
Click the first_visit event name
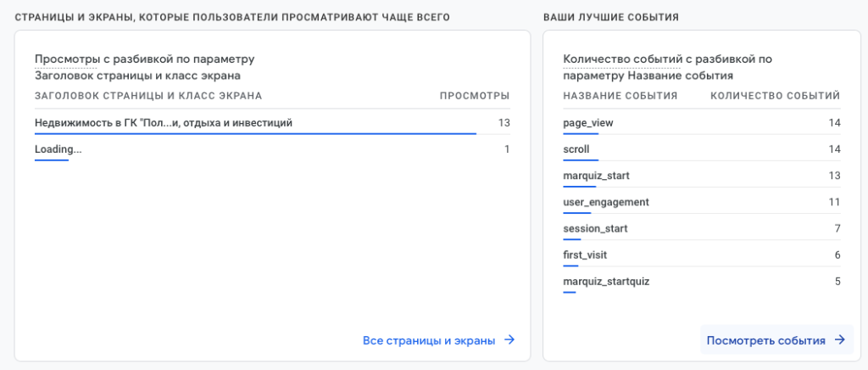585,255
